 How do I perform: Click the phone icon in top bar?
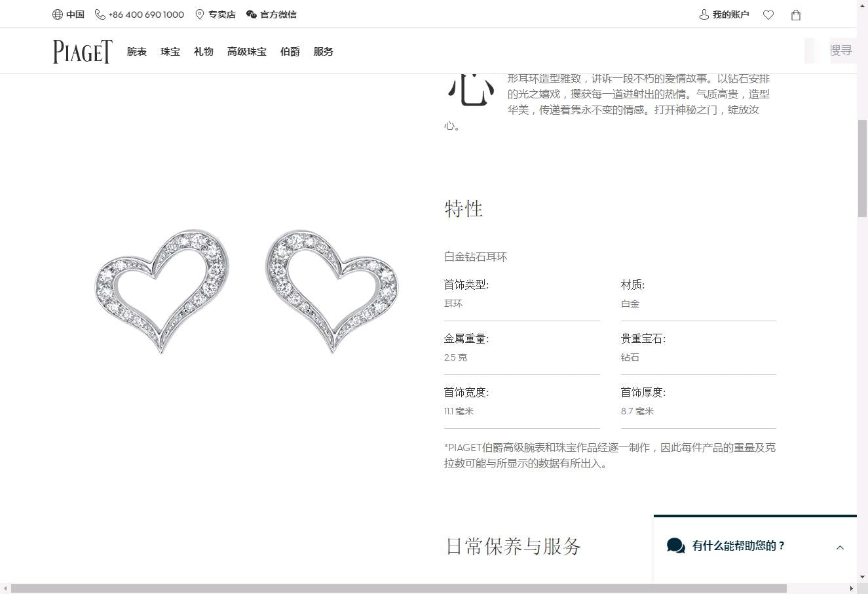pyautogui.click(x=100, y=14)
